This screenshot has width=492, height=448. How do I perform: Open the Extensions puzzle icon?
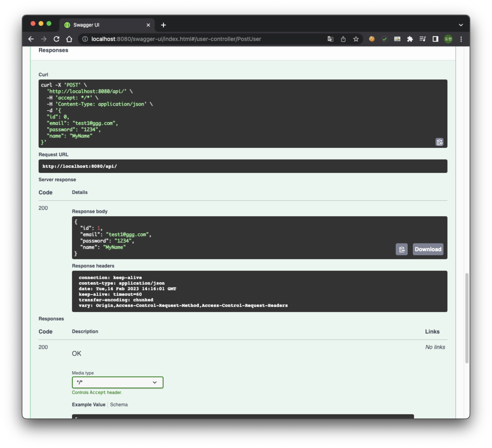point(410,39)
